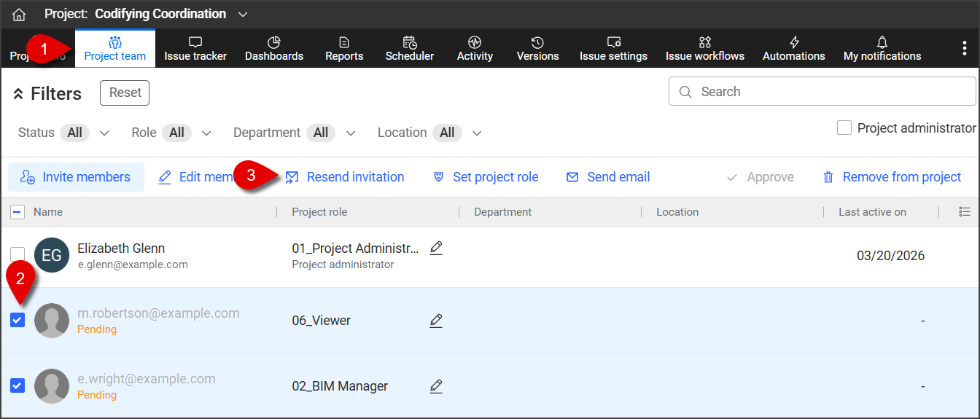The image size is (980, 419).
Task: Collapse the Filters panel chevron
Action: (18, 94)
